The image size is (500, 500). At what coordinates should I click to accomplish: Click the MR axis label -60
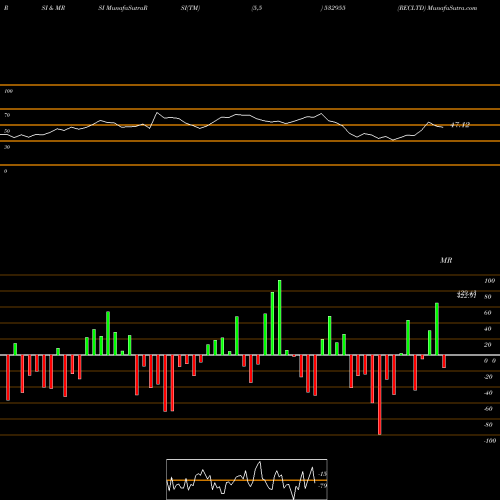point(488,409)
